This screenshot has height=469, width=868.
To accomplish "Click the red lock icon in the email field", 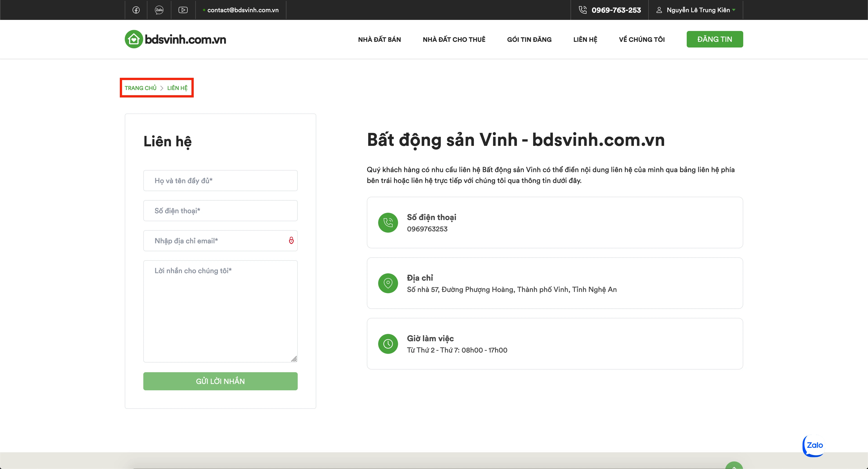I will [291, 240].
